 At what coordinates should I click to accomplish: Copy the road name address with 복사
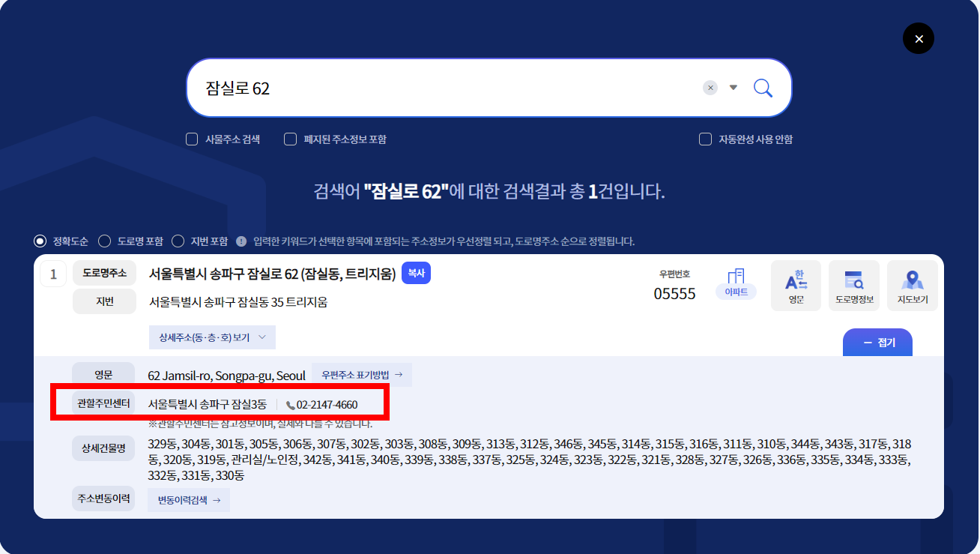(416, 273)
